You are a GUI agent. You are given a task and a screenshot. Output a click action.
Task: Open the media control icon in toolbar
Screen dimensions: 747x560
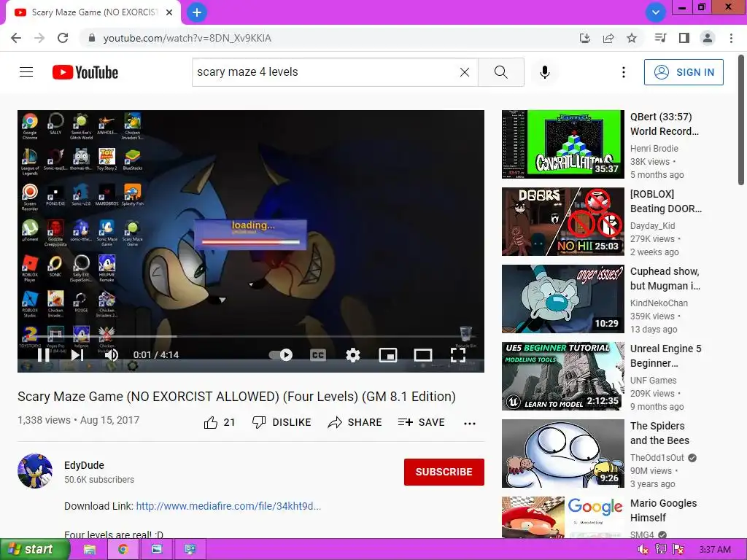tap(660, 38)
